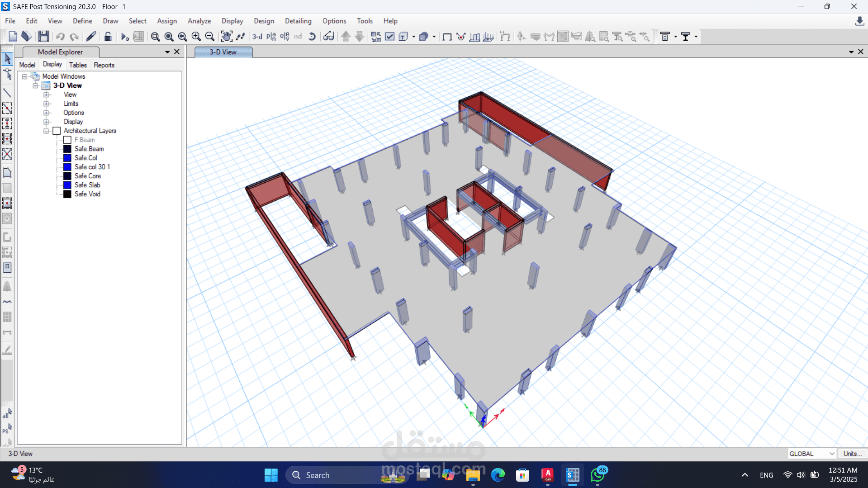Switch to the Model tab
Image resolution: width=868 pixels, height=488 pixels.
[27, 65]
